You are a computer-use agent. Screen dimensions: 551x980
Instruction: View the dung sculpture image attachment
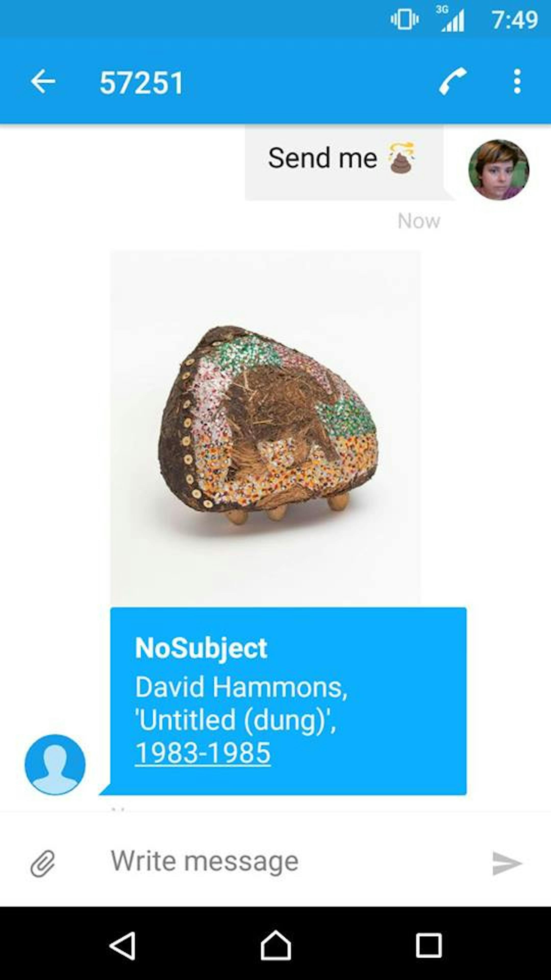coord(265,428)
